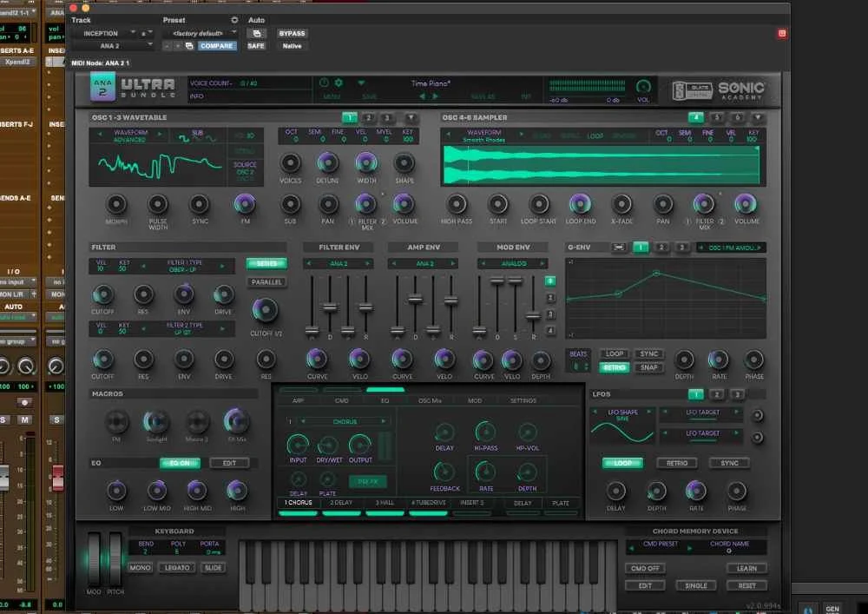Click the red target icon in plugin header
Image resolution: width=868 pixels, height=614 pixels.
(782, 34)
